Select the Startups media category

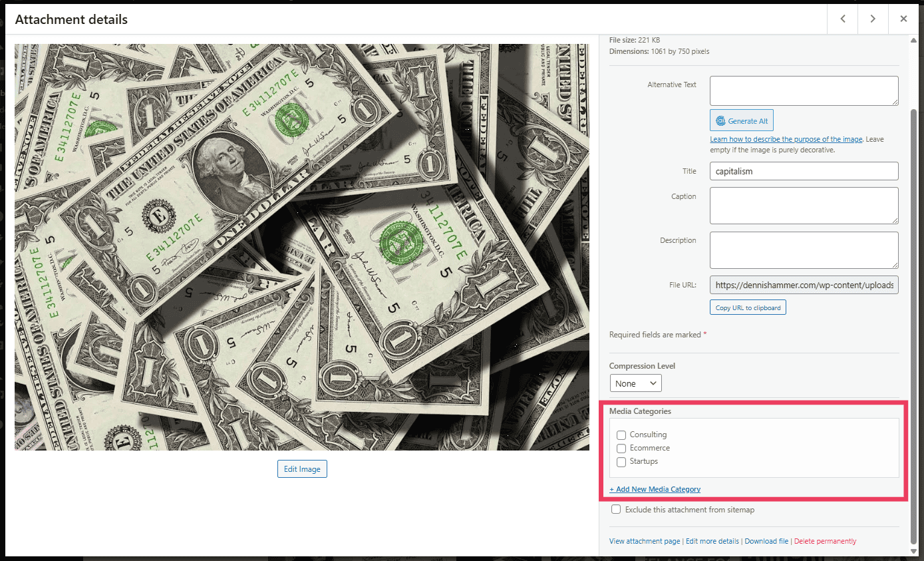click(x=621, y=462)
